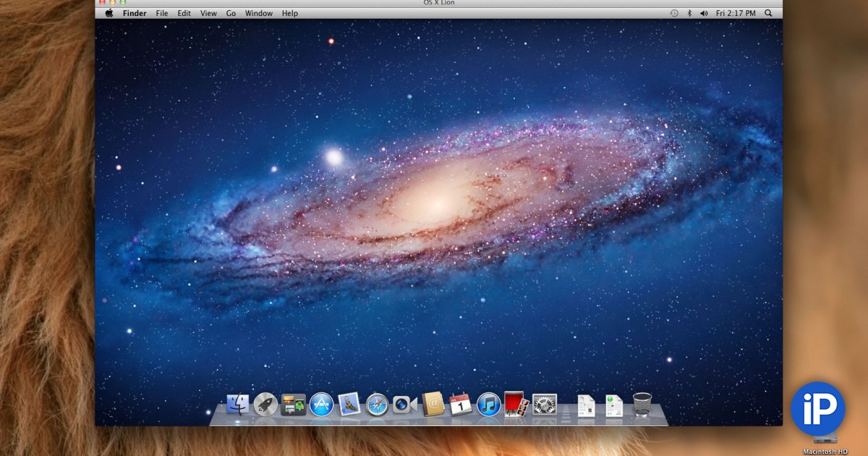Open the Window menu

coord(259,13)
